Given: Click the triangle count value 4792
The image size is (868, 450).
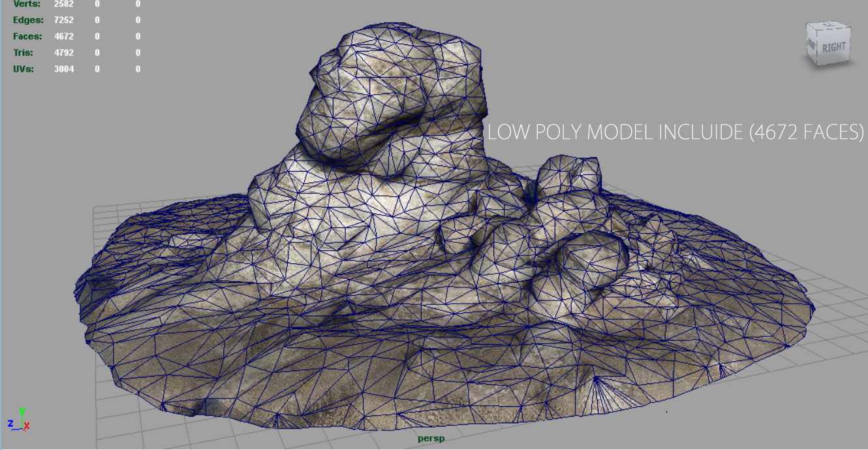Looking at the screenshot, I should pyautogui.click(x=64, y=53).
